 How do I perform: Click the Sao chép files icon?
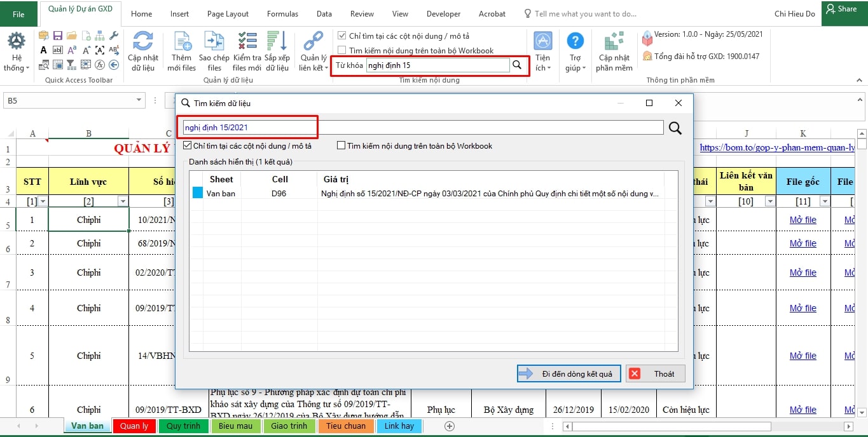(x=214, y=42)
